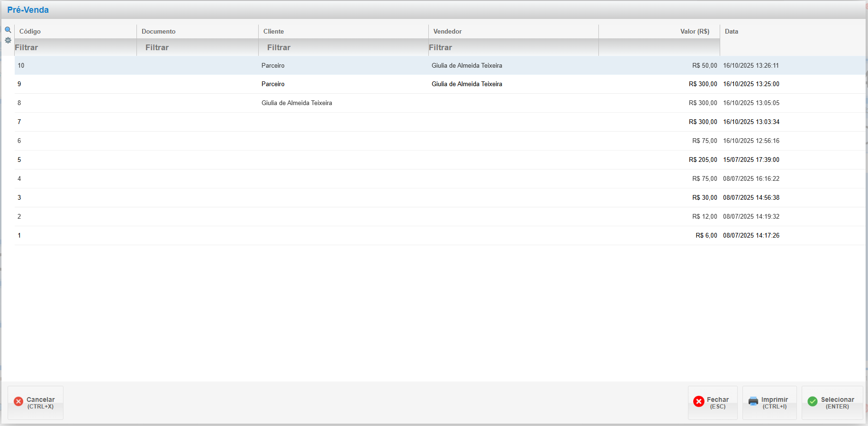868x426 pixels.
Task: Click the Imprimir printer icon
Action: (x=753, y=401)
